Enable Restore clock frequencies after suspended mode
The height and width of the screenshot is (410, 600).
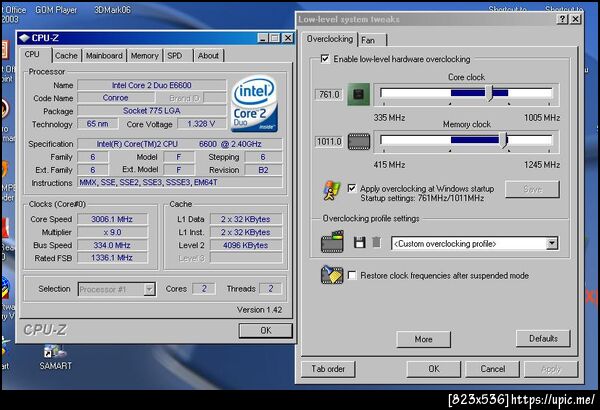click(352, 275)
